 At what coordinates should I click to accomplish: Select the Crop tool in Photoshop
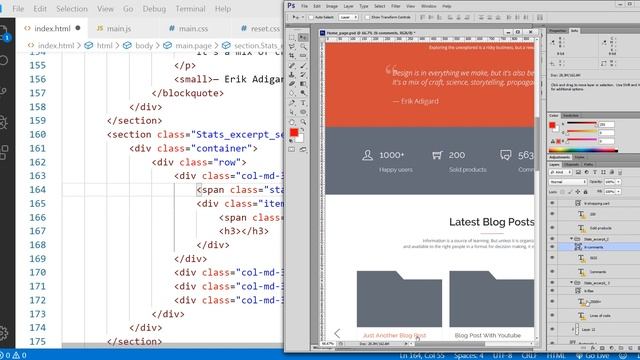click(291, 56)
